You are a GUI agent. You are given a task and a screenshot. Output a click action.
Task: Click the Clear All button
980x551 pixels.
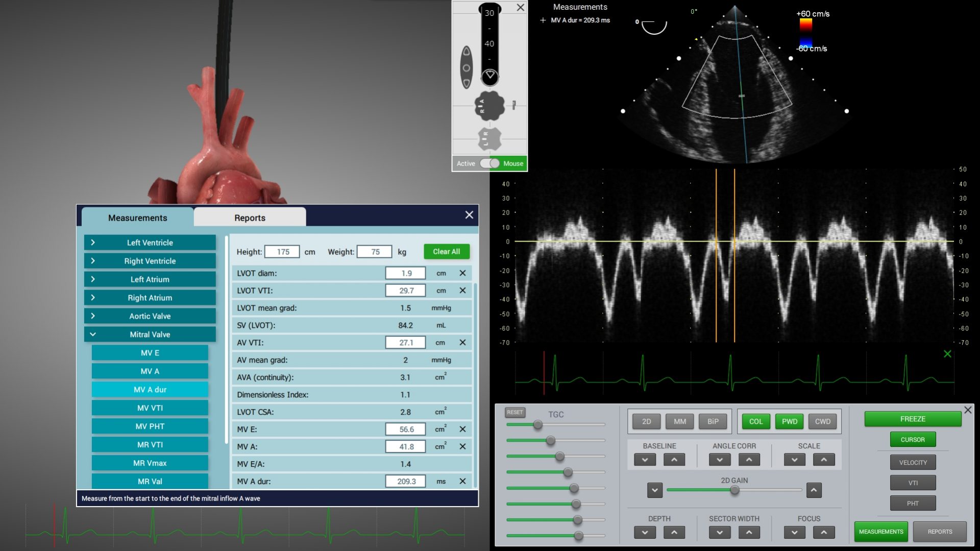pyautogui.click(x=447, y=251)
